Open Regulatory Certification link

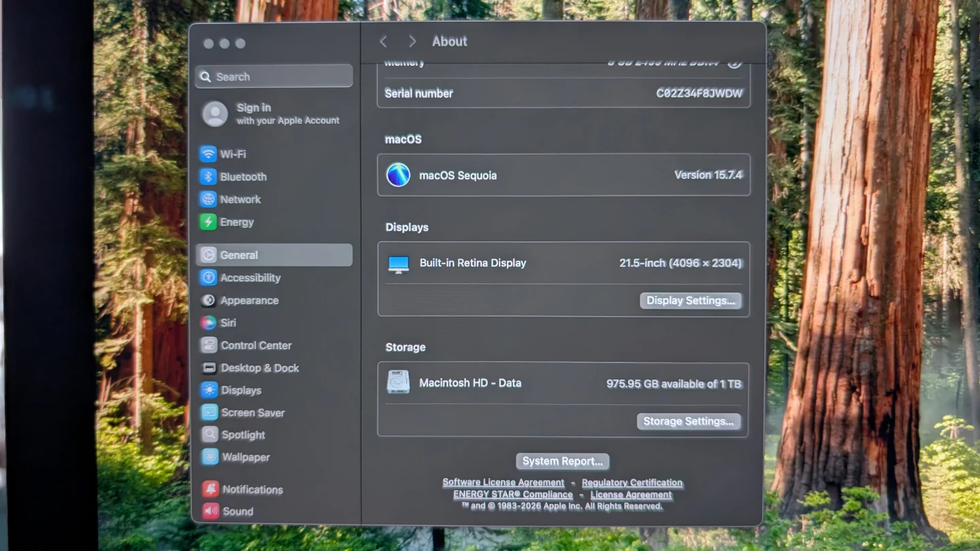632,483
